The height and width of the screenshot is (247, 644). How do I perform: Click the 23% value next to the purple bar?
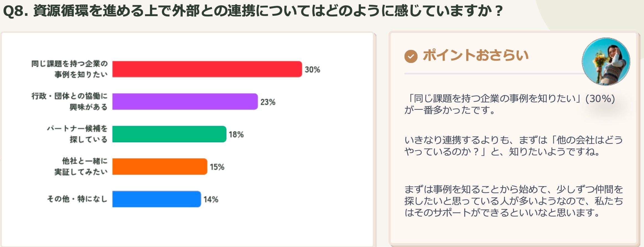coord(268,102)
